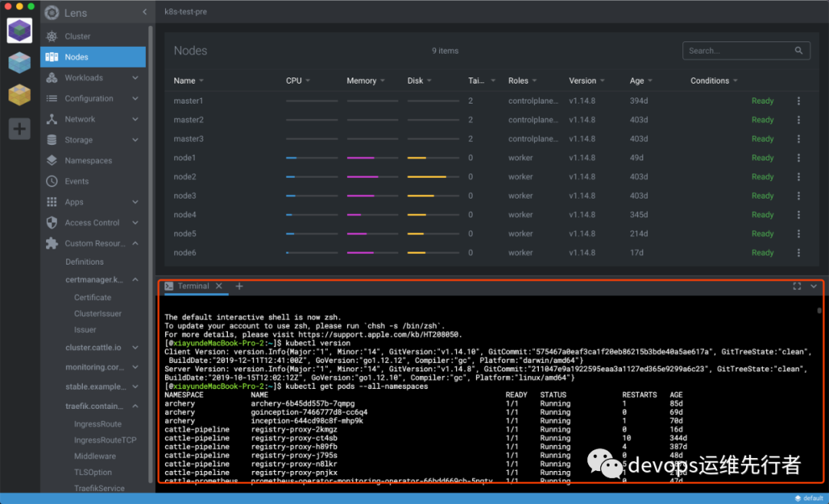The width and height of the screenshot is (829, 504).
Task: Open the ClusterIssuer resource
Action: pos(97,314)
